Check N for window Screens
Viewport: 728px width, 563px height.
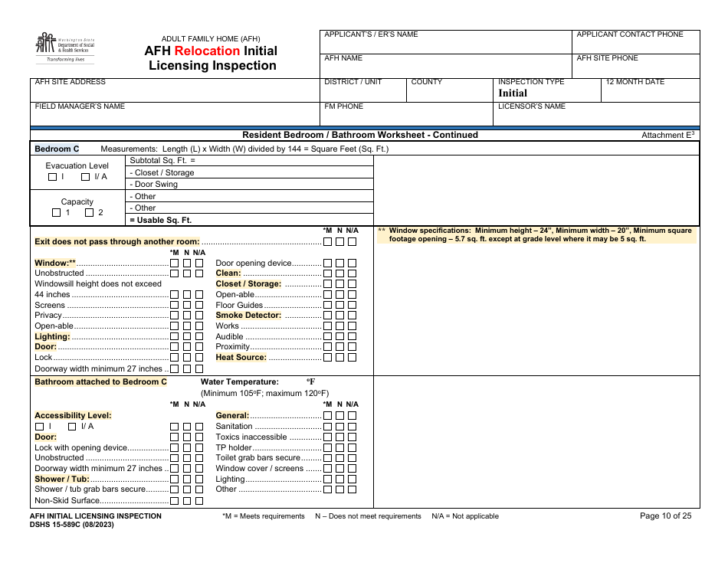pyautogui.click(x=186, y=304)
